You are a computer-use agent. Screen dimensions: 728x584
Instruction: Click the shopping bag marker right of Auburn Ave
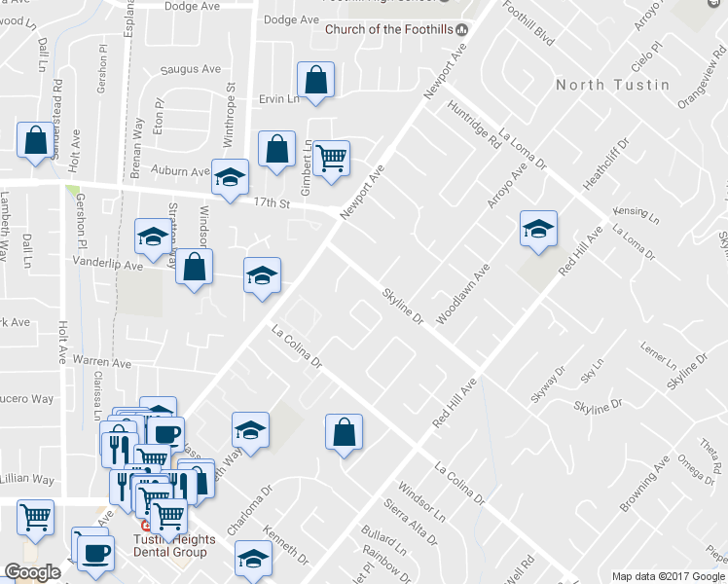[277, 151]
